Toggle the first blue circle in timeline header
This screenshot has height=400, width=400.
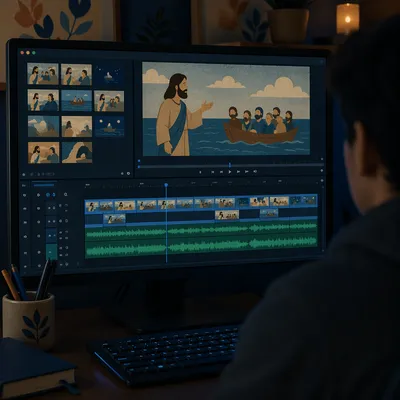[48, 195]
